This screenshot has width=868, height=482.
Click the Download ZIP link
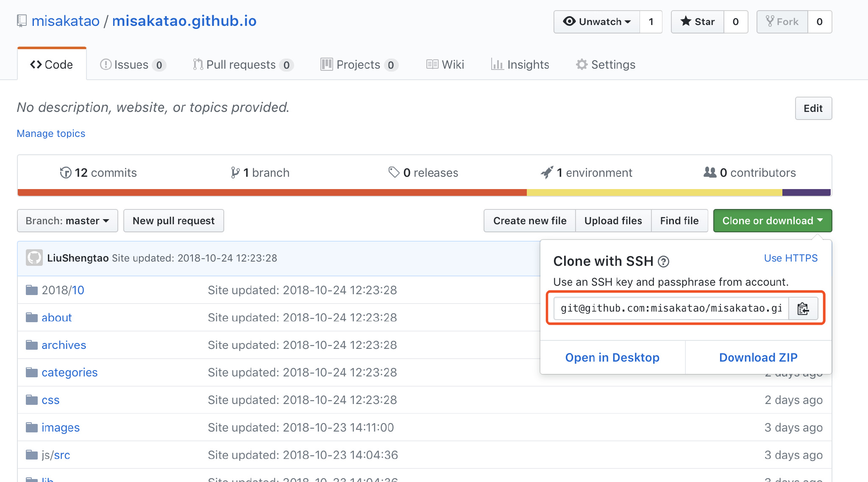click(758, 357)
